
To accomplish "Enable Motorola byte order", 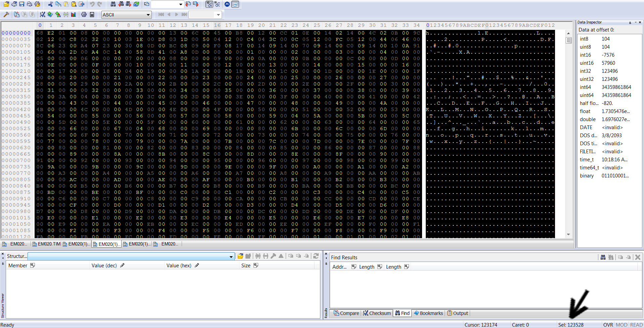I will 227,4.
